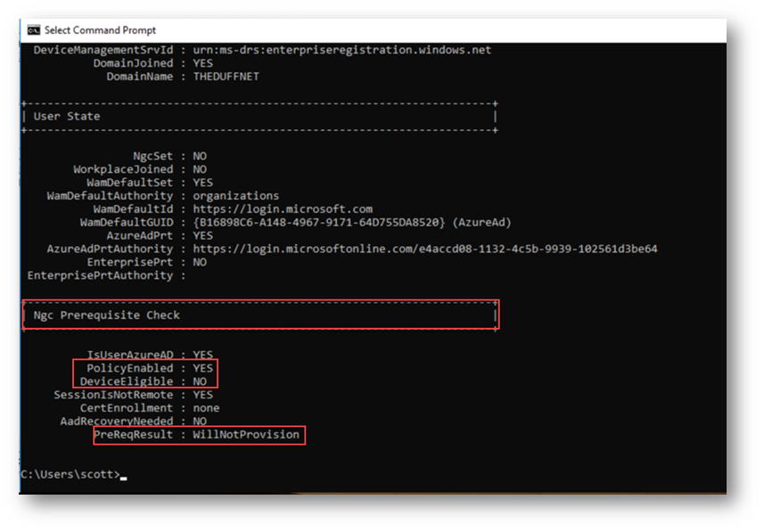Click the CertEnrollment label
Screen dimensions: 764x532
tap(127, 408)
